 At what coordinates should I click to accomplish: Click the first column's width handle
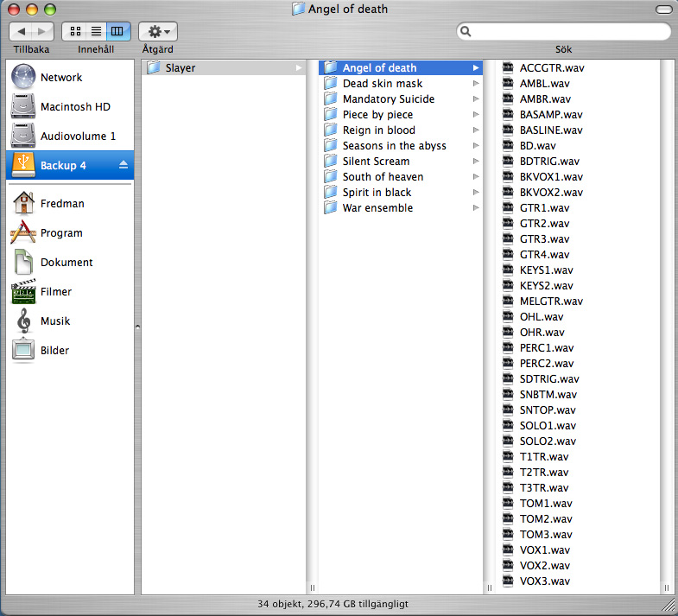pyautogui.click(x=312, y=587)
